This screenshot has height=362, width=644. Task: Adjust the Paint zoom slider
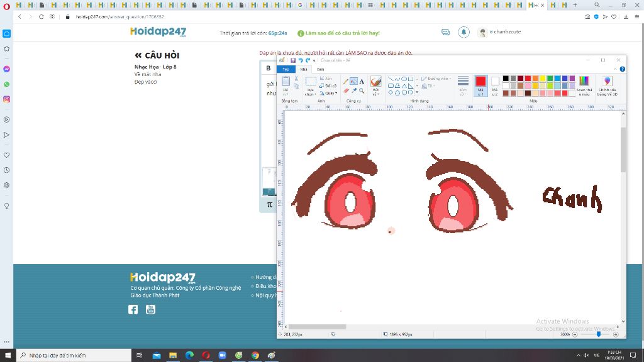tap(599, 334)
